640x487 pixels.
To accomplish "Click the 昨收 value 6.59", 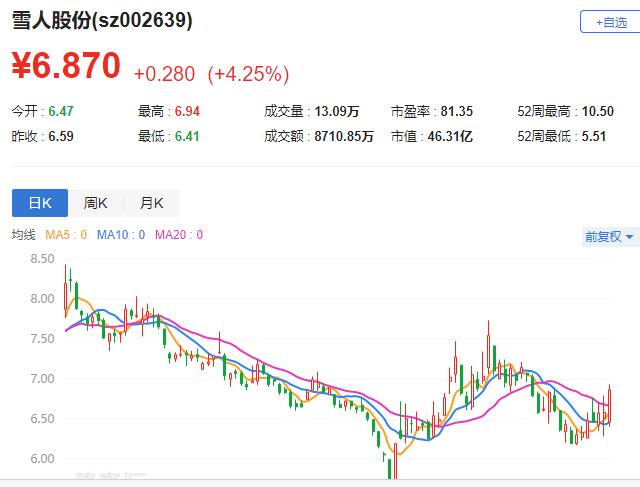I will (x=61, y=136).
